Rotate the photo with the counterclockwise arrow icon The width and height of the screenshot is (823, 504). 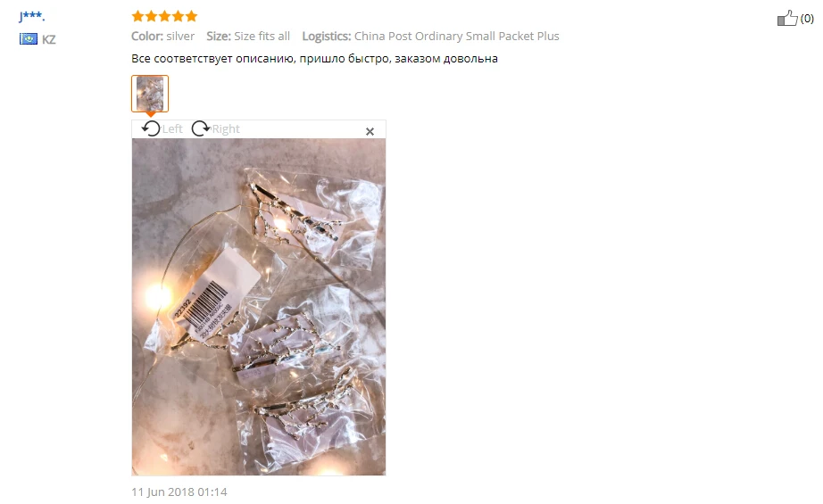point(151,128)
